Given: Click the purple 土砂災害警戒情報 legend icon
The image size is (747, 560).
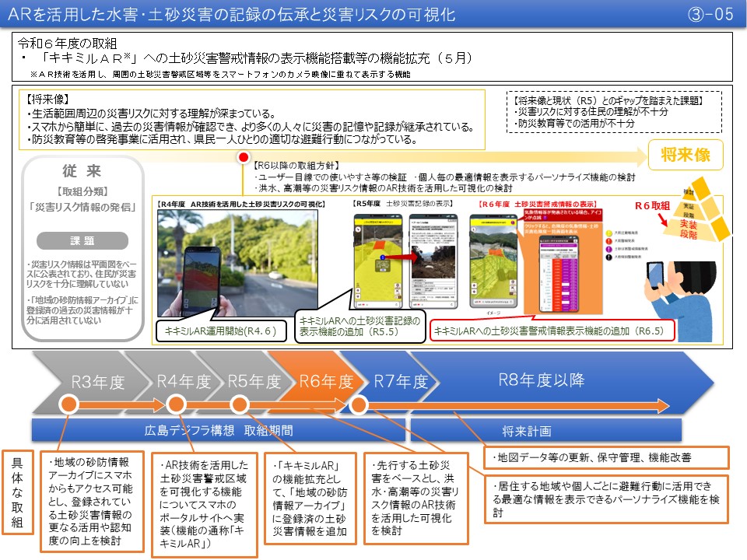Looking at the screenshot, I should pos(608,249).
